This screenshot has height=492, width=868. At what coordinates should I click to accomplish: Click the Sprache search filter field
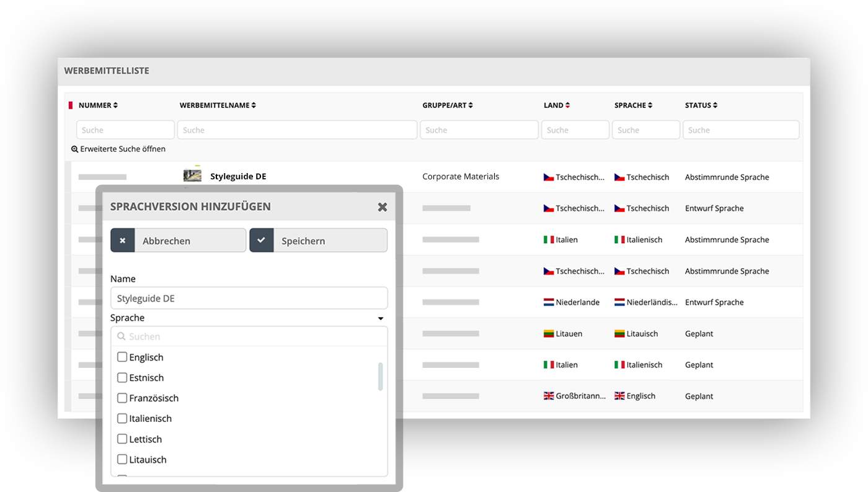coord(646,130)
